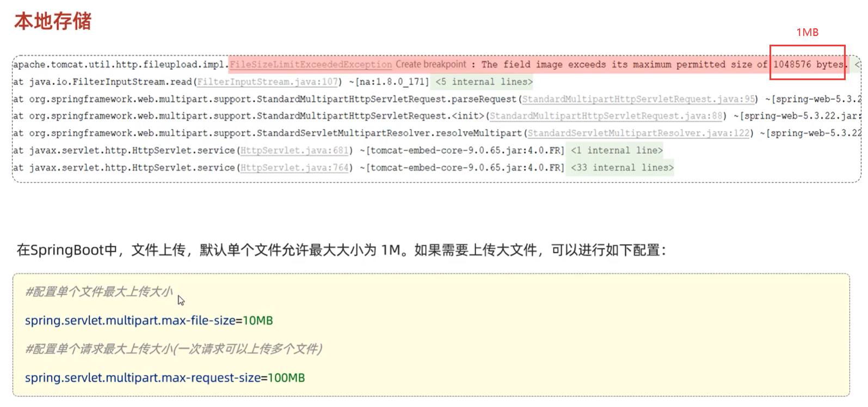Click the 100MB config value
The image size is (868, 407).
(286, 378)
